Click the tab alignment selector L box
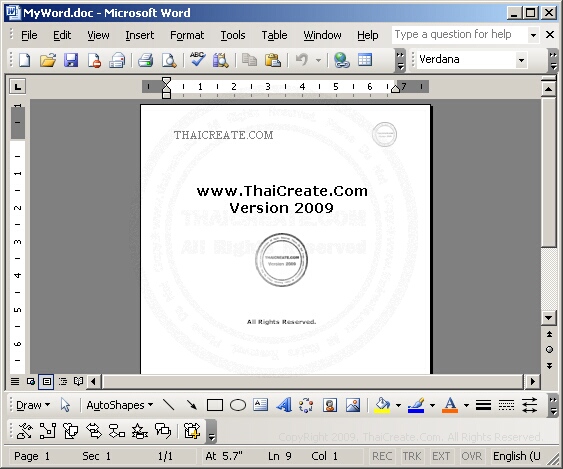Screen dimensions: 563x469 click(x=18, y=87)
